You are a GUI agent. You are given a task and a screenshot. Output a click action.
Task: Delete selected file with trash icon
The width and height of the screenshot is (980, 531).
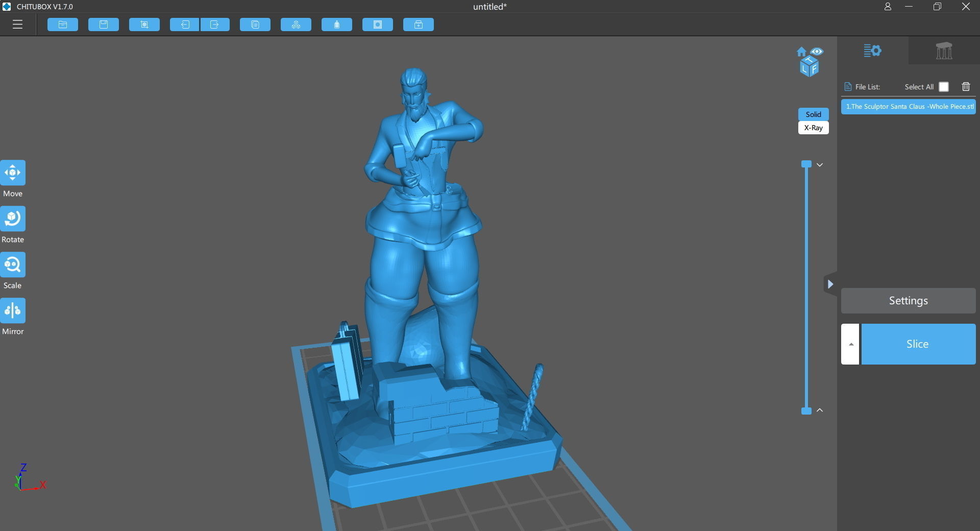(966, 87)
